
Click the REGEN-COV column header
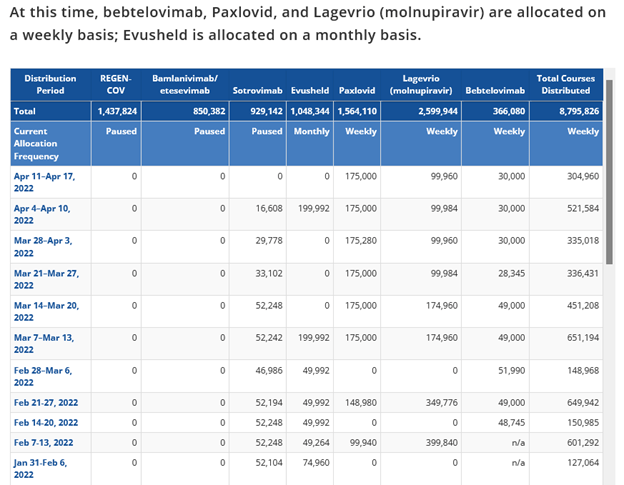tap(116, 83)
